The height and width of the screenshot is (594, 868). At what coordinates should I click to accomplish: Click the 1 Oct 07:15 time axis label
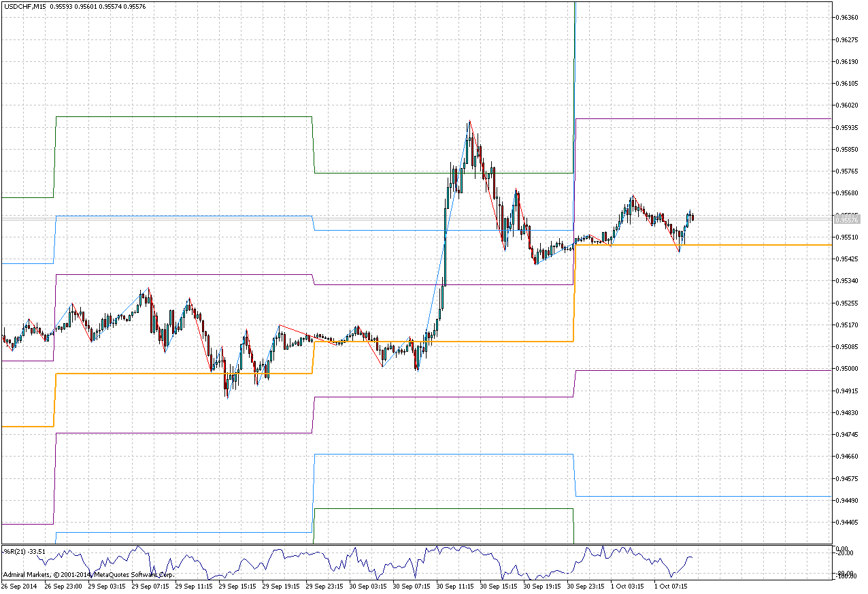coord(671,585)
